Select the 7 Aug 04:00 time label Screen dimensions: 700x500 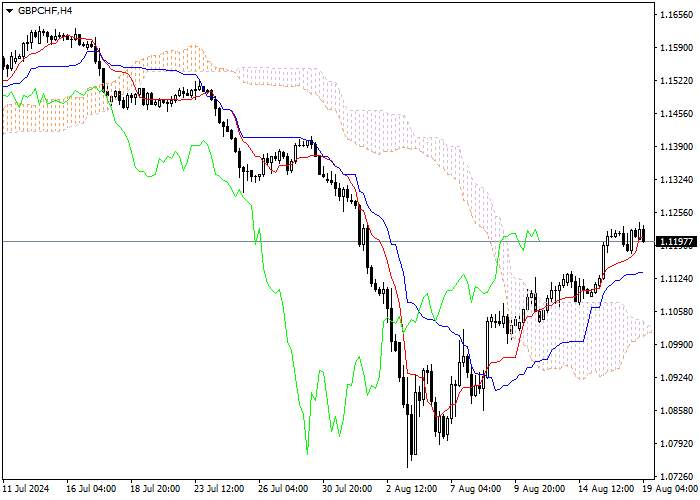[x=476, y=489]
